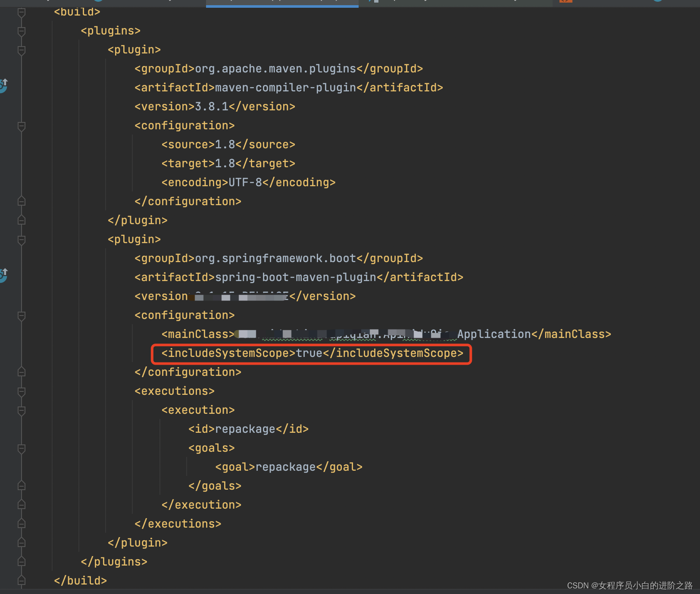The width and height of the screenshot is (700, 594).
Task: Collapse the <build> tag fold marker
Action: 22,13
